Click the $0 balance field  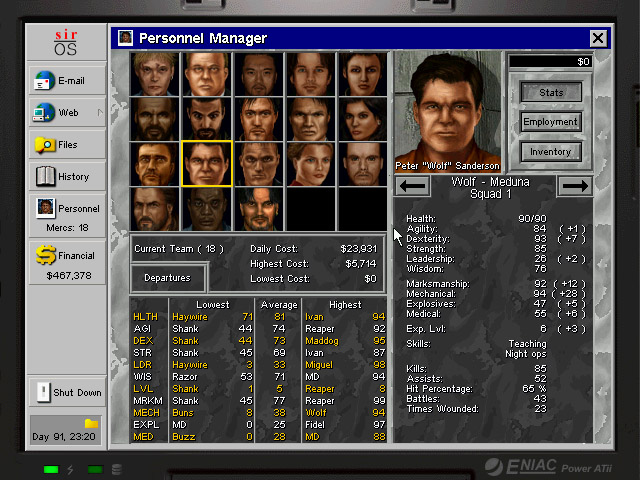(550, 62)
